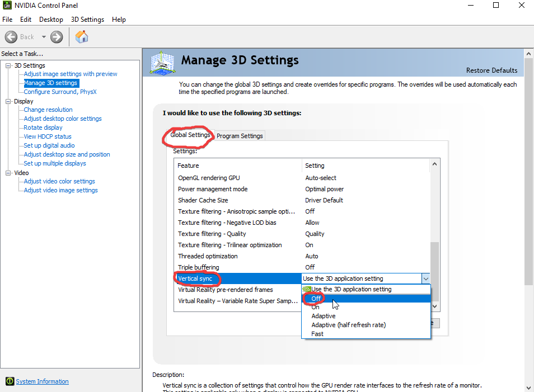534x392 pixels.
Task: Click the Feature column header
Action: click(238, 166)
